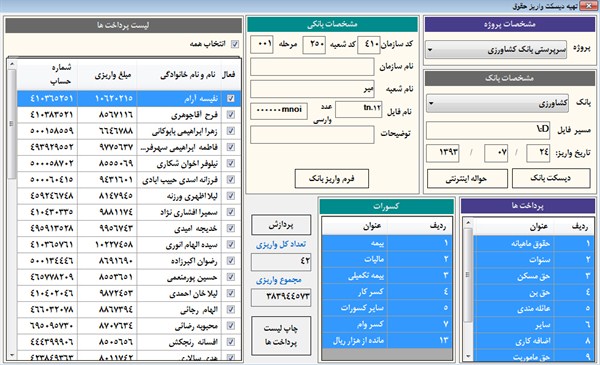Click چاپ لیست پرداخت ها print button
Screen dimensions: 600x365
click(281, 336)
